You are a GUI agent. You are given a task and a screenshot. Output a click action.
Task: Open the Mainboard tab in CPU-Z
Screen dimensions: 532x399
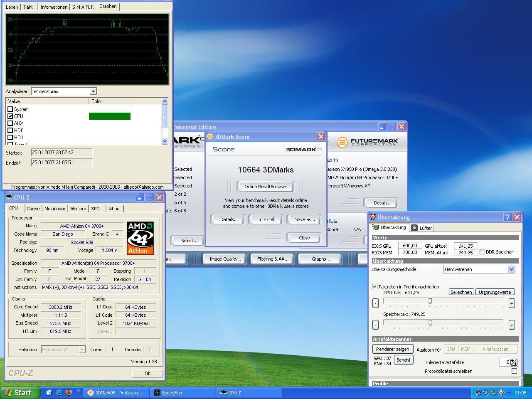(55, 209)
